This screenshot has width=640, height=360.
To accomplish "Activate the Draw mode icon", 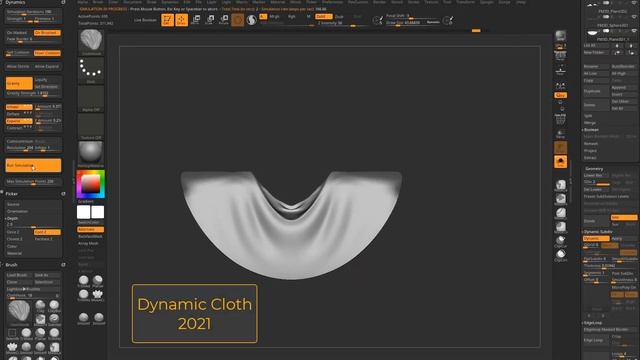I will (x=182, y=20).
